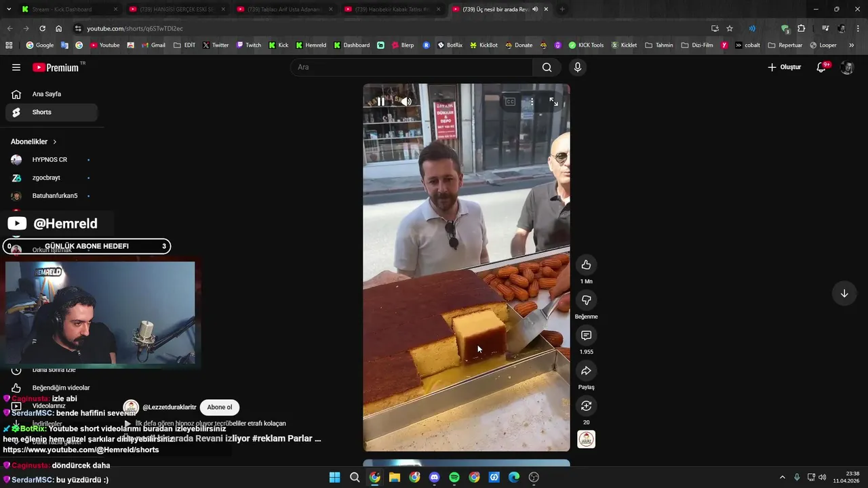Bookmark this page with the star
The width and height of the screenshot is (868, 488).
coord(730,28)
